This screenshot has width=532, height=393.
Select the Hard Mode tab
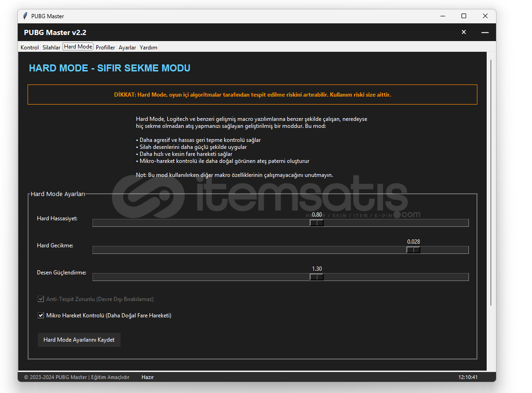pos(78,47)
